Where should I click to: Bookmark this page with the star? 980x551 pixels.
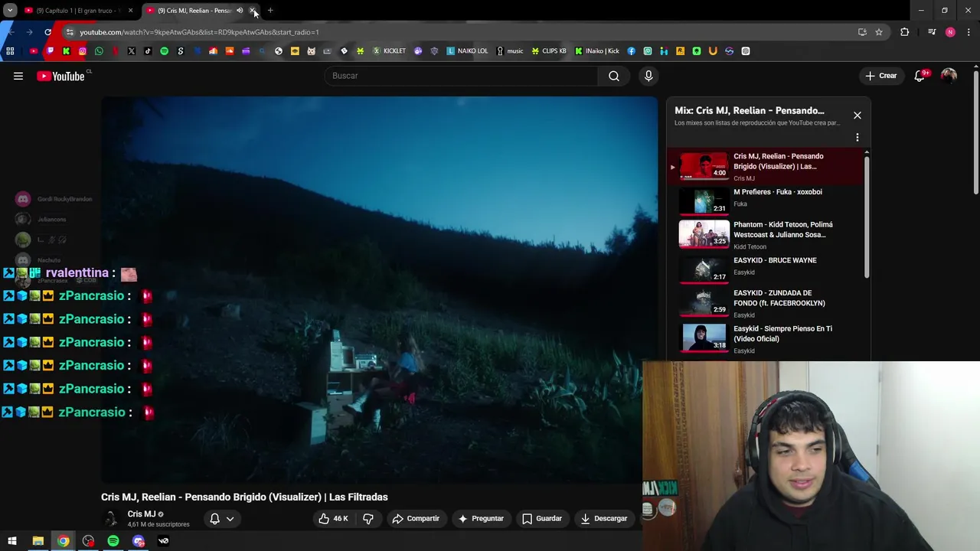pyautogui.click(x=879, y=32)
